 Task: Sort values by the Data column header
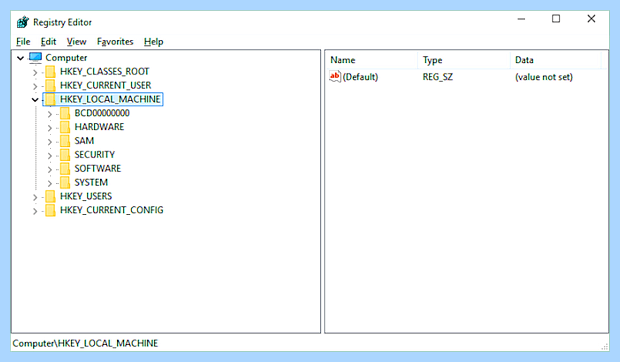556,60
